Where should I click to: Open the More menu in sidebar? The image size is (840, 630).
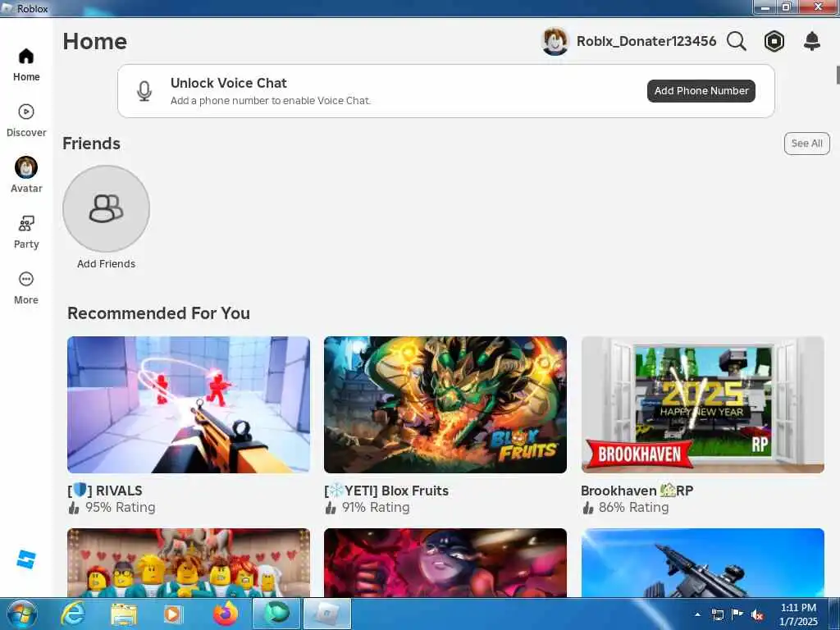click(x=26, y=288)
